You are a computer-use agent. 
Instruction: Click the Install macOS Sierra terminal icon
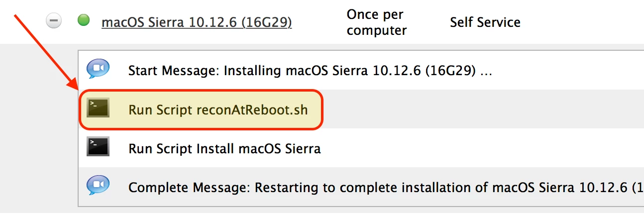(x=98, y=147)
